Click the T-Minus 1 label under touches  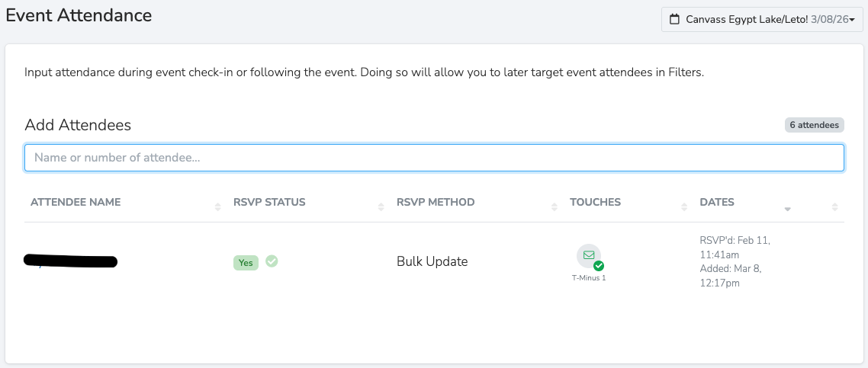(589, 278)
